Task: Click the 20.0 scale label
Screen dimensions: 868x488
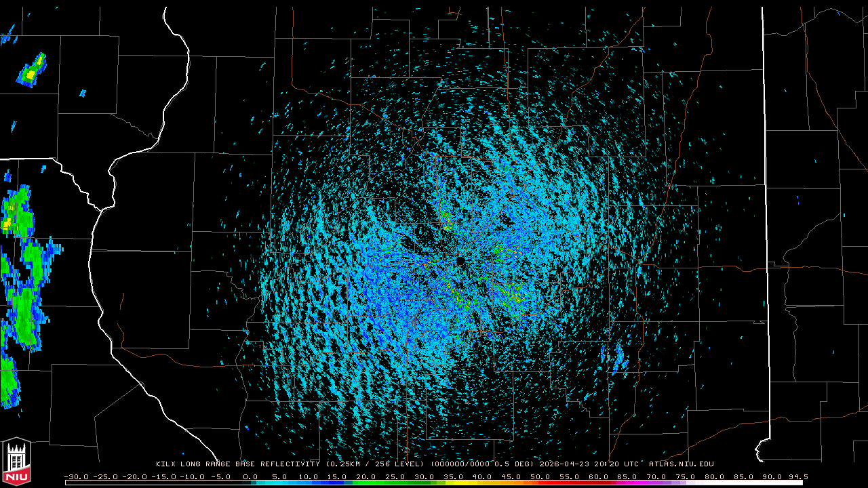Action: pos(366,476)
